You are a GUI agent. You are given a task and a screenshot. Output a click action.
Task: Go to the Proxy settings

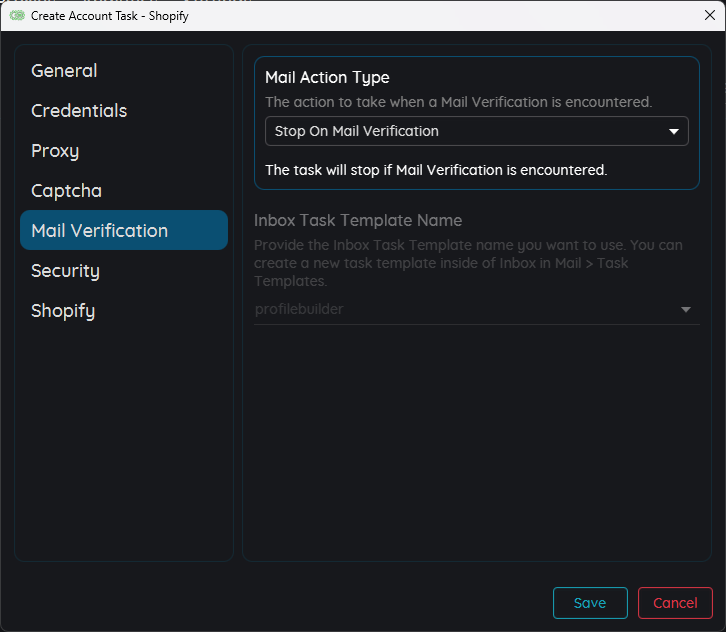(55, 151)
